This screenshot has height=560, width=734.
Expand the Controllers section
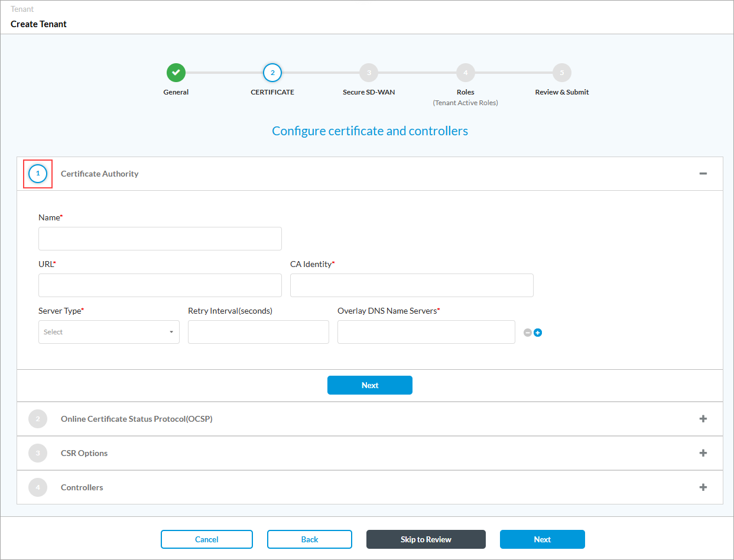tap(703, 487)
